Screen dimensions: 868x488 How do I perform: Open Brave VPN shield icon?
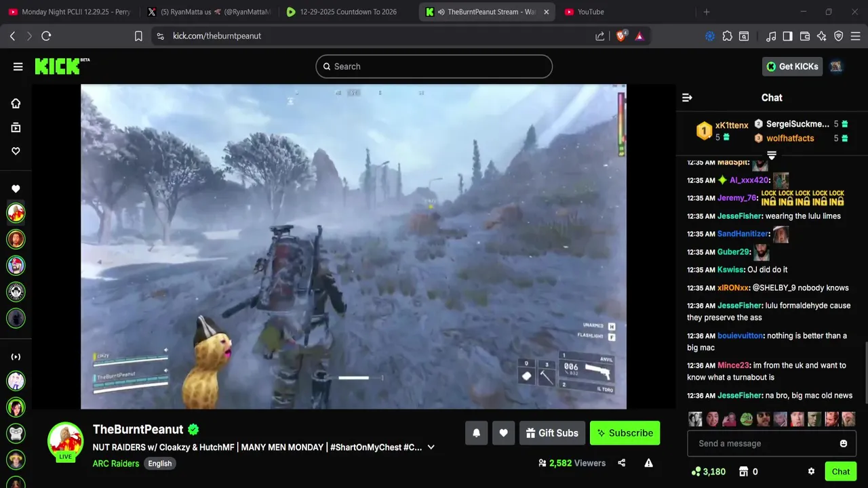[x=839, y=36]
